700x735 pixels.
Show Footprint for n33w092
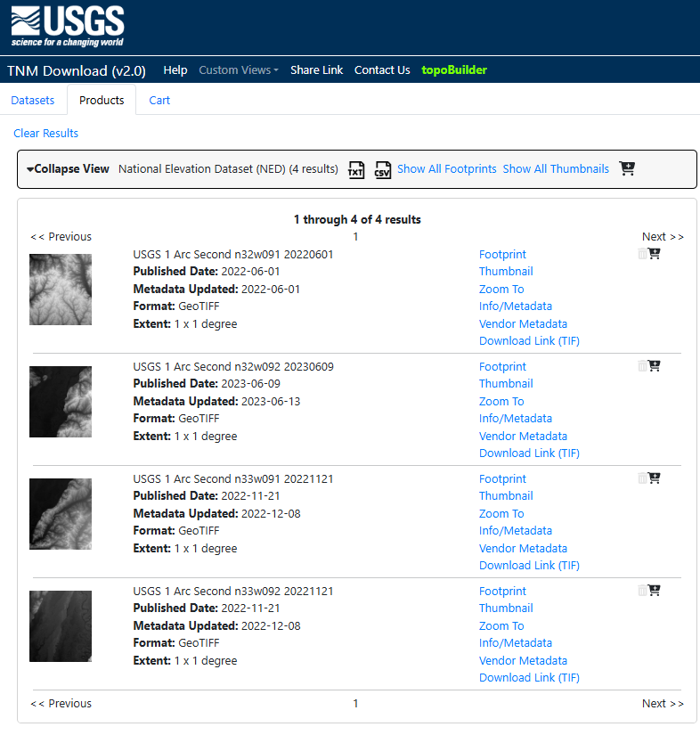(502, 591)
